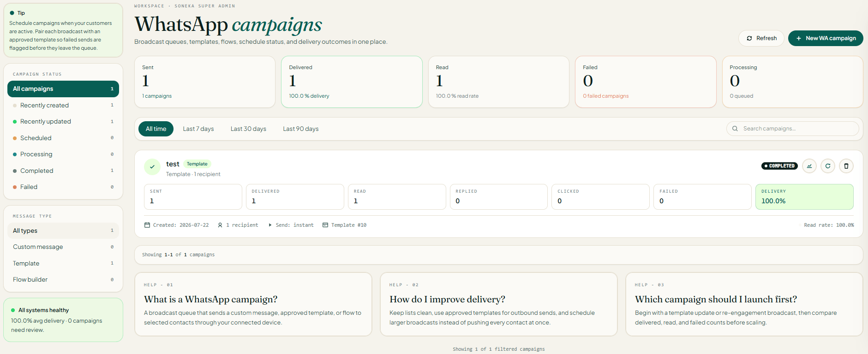Filter by Template message type
868x354 pixels.
coord(63,263)
